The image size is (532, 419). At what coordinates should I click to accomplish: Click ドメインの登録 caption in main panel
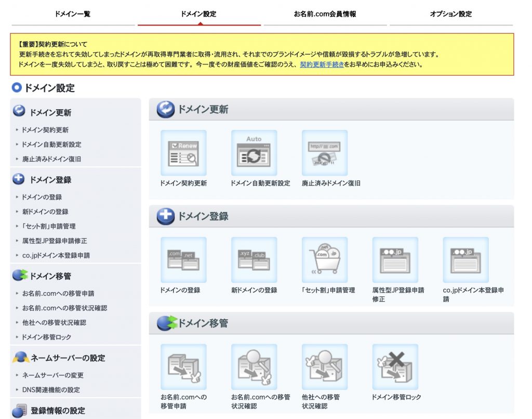point(180,290)
